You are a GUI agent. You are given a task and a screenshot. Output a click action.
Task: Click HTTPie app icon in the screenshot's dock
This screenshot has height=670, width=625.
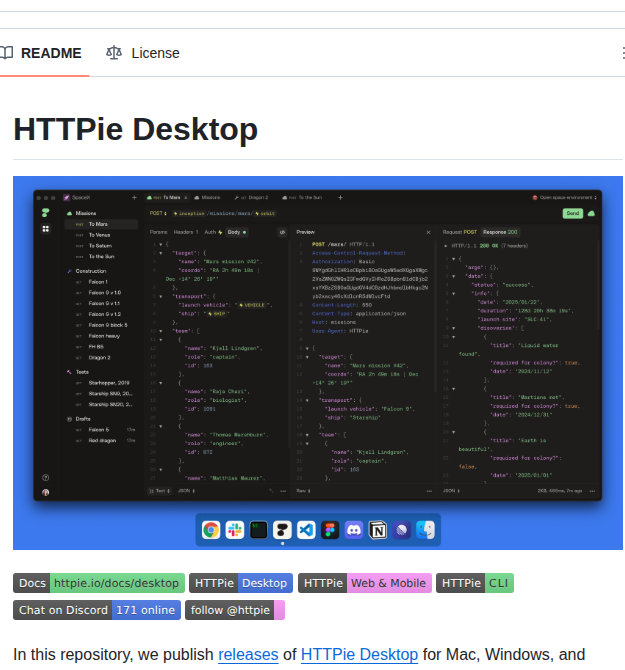point(282,530)
